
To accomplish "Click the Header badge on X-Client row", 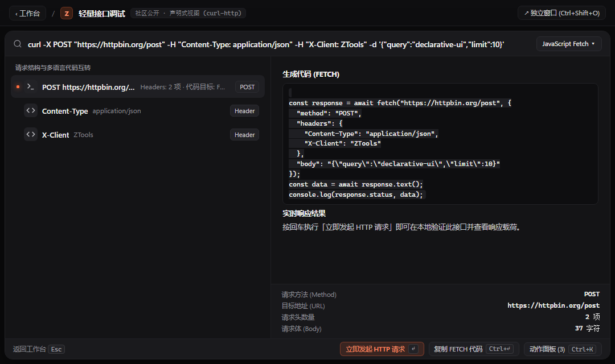I will [x=244, y=135].
